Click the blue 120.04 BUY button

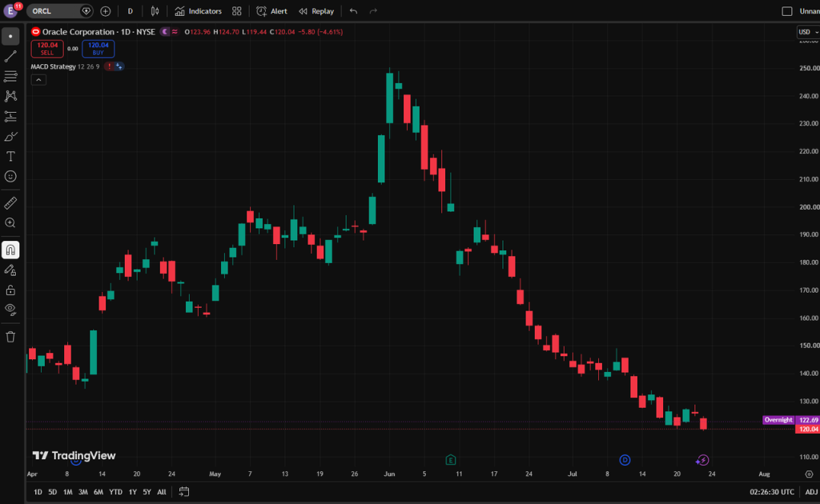point(98,49)
